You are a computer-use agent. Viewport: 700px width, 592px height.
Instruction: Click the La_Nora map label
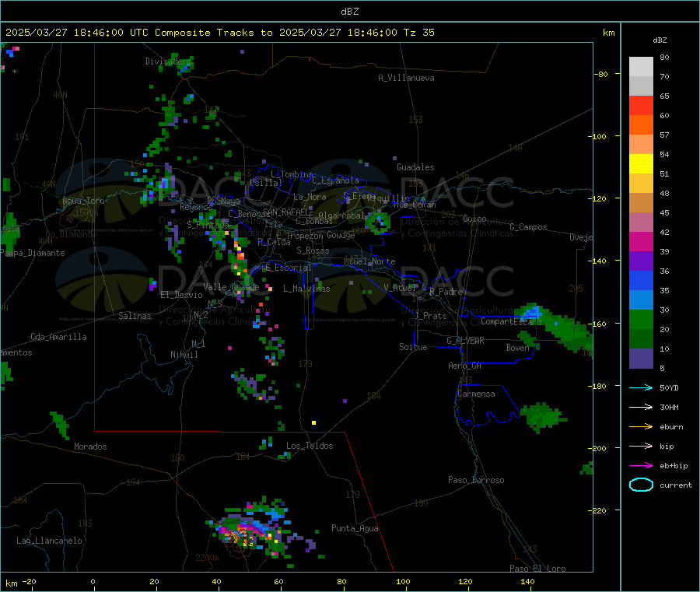(x=310, y=197)
